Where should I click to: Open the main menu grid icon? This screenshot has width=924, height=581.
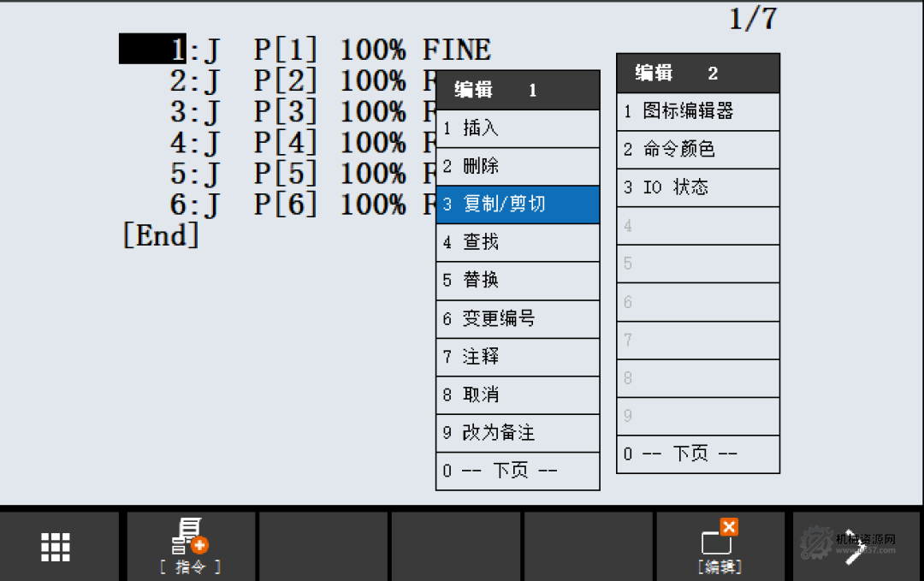pyautogui.click(x=54, y=547)
